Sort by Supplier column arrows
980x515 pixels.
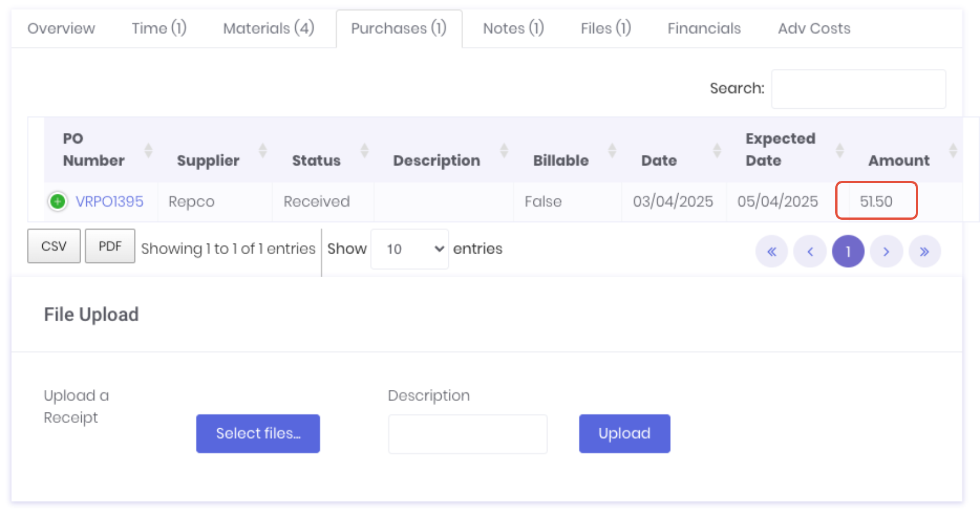click(262, 150)
